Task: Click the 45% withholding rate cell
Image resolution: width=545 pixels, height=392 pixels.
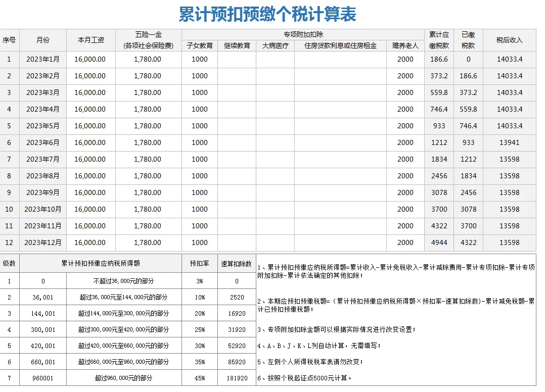Action: click(x=200, y=378)
